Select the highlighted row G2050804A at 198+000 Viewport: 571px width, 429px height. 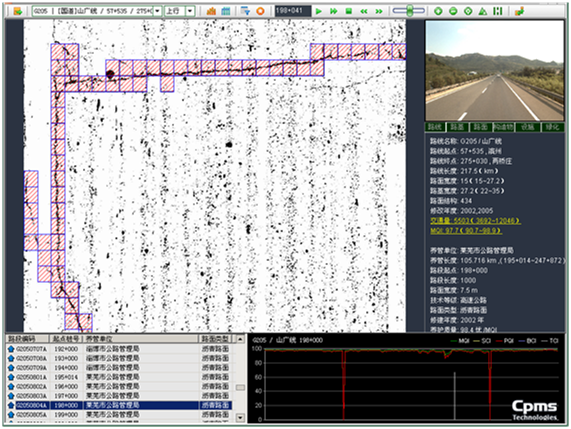click(x=120, y=405)
